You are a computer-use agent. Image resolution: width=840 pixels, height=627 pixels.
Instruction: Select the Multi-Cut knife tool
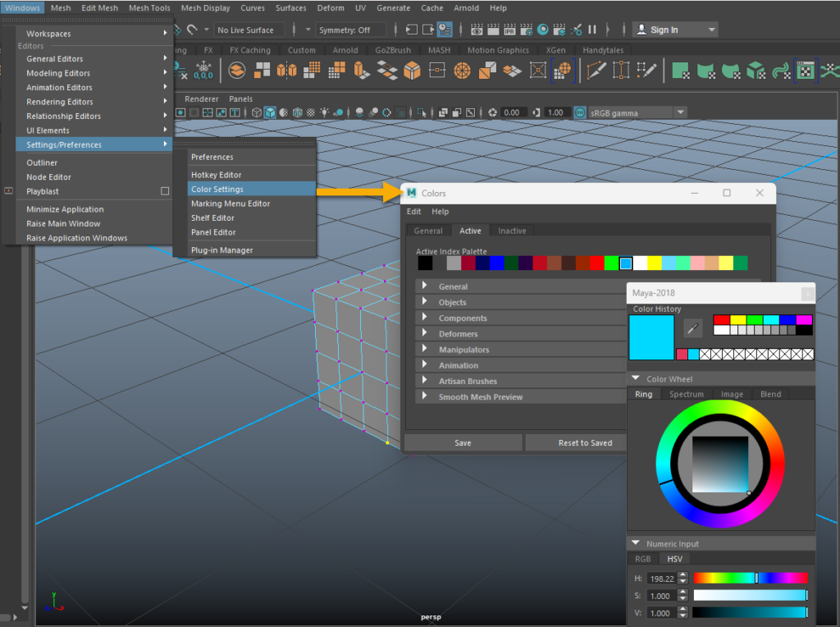click(596, 71)
